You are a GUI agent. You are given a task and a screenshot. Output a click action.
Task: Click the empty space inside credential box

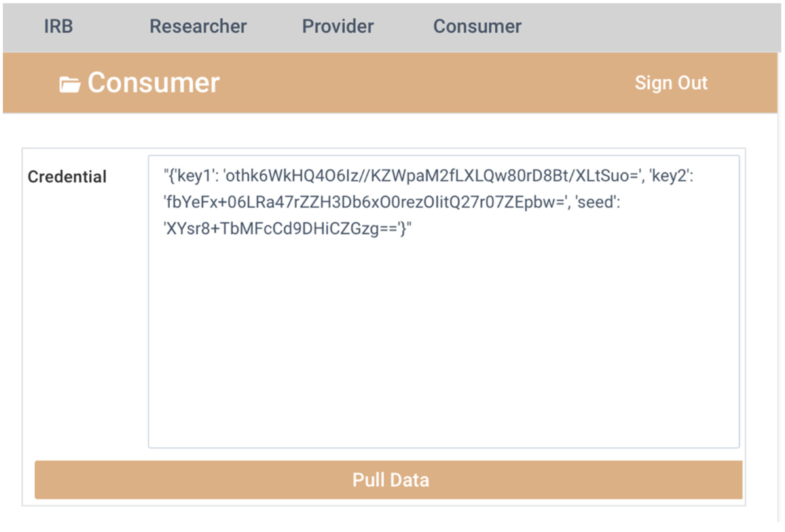point(443,354)
